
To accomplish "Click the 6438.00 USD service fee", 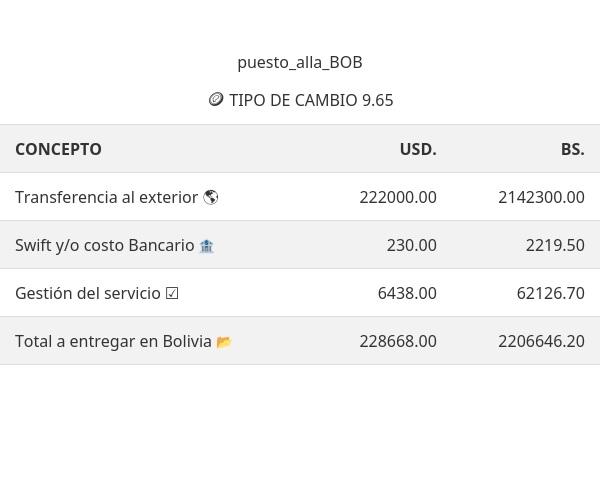I will pos(407,293).
